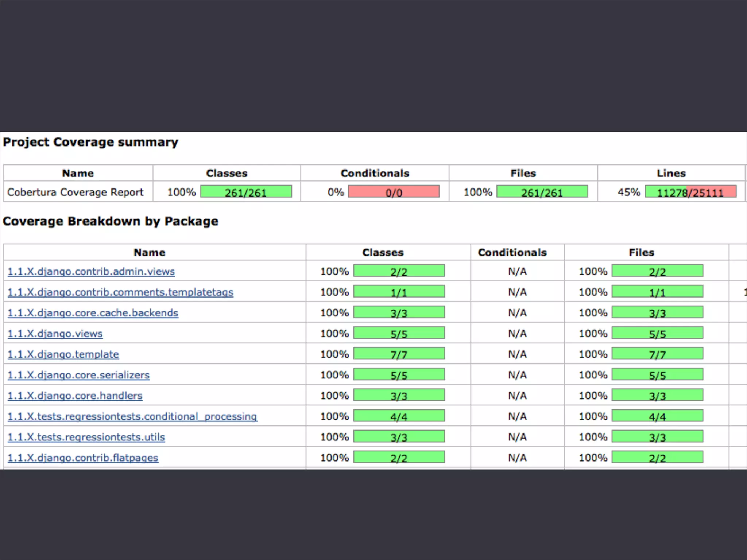Open 1.1.X.django.core.cache.backends link

tap(93, 313)
